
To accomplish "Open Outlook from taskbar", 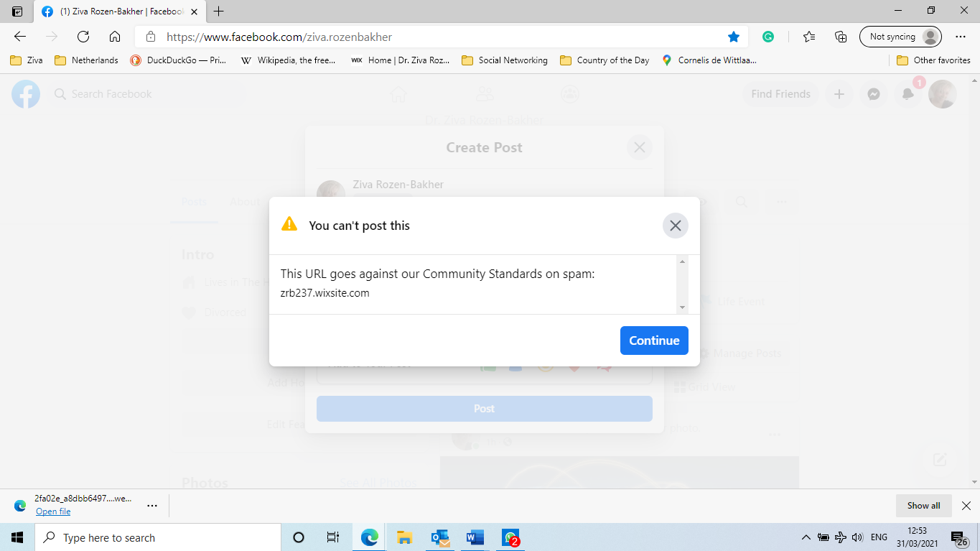I will coord(440,537).
